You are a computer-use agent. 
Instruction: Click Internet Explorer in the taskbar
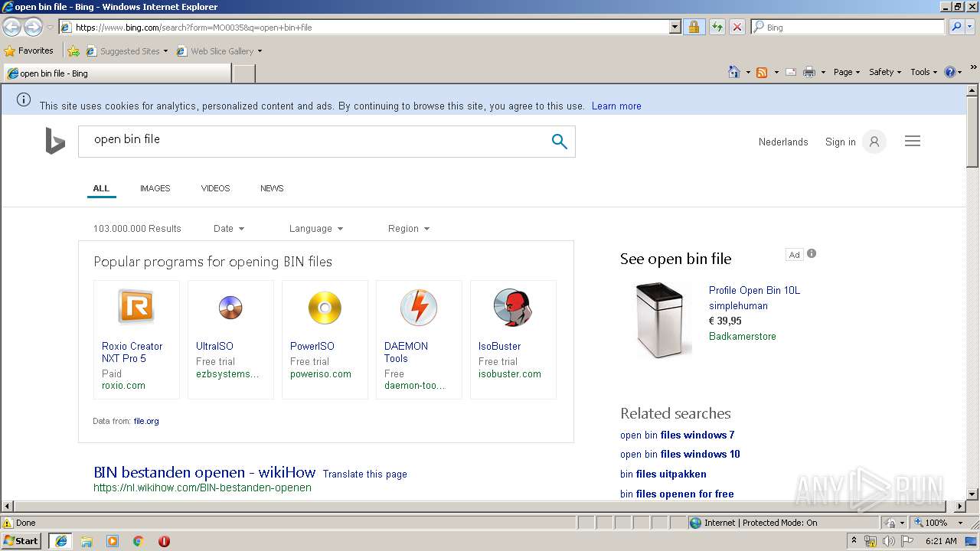60,540
